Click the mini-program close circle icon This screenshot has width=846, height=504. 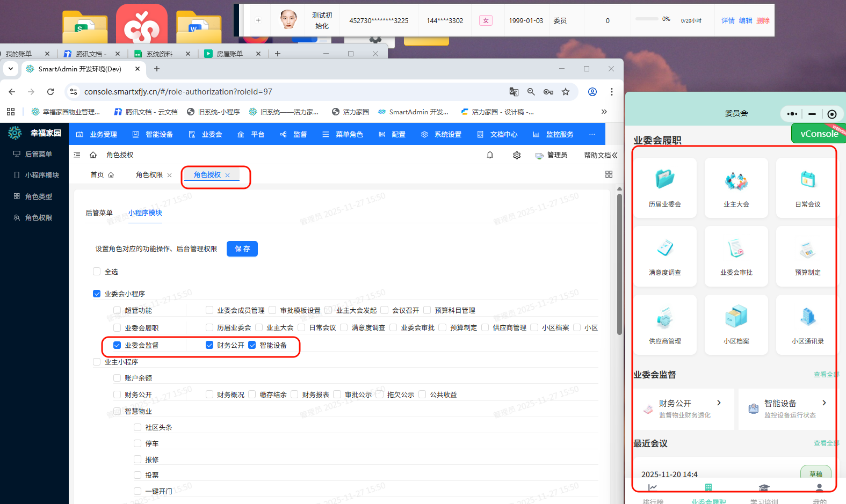coord(832,114)
